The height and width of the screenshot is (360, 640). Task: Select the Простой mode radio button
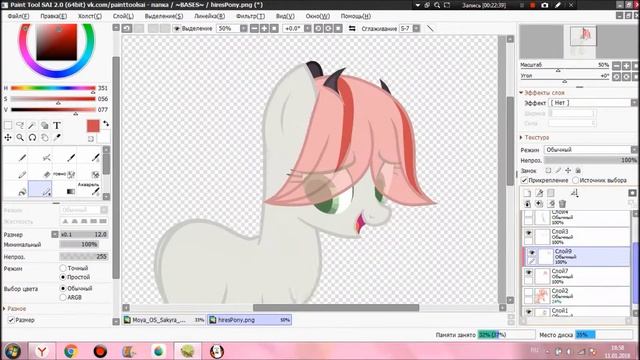63,277
